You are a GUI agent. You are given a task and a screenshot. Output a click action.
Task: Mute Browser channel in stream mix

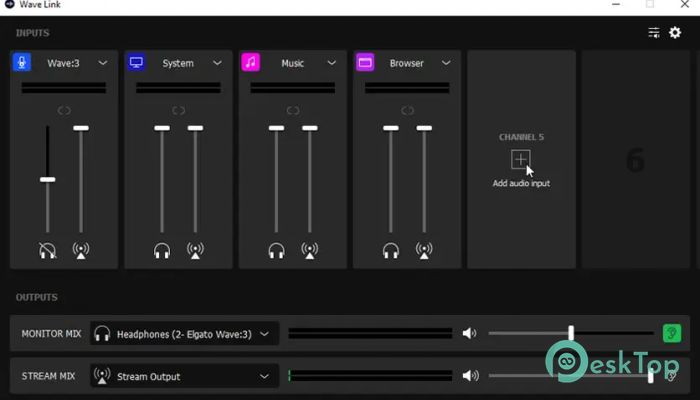point(424,250)
